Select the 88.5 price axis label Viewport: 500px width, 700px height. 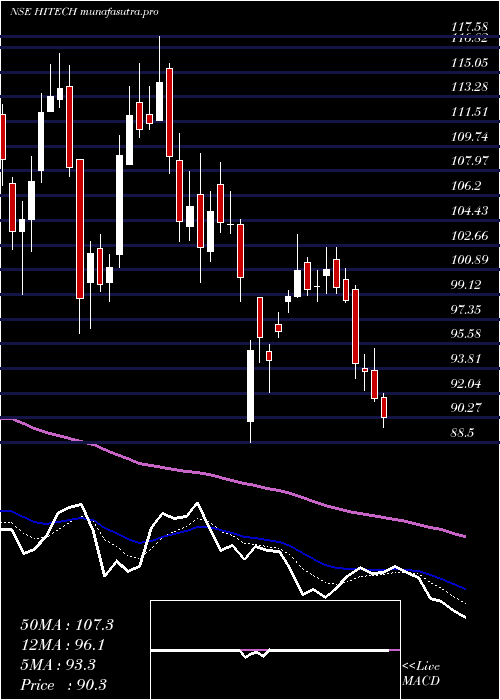pyautogui.click(x=462, y=433)
